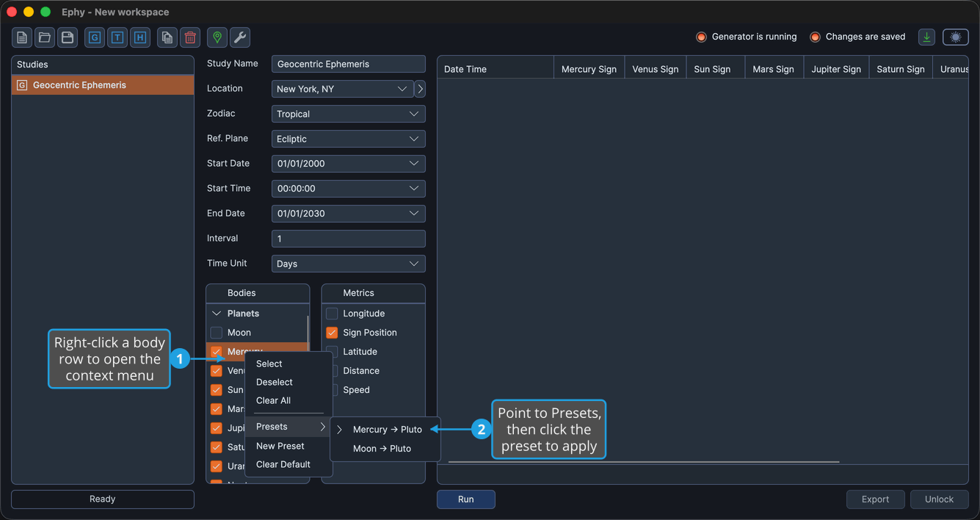
Task: Click the Bodies list vertical scrollbar
Action: point(308,334)
